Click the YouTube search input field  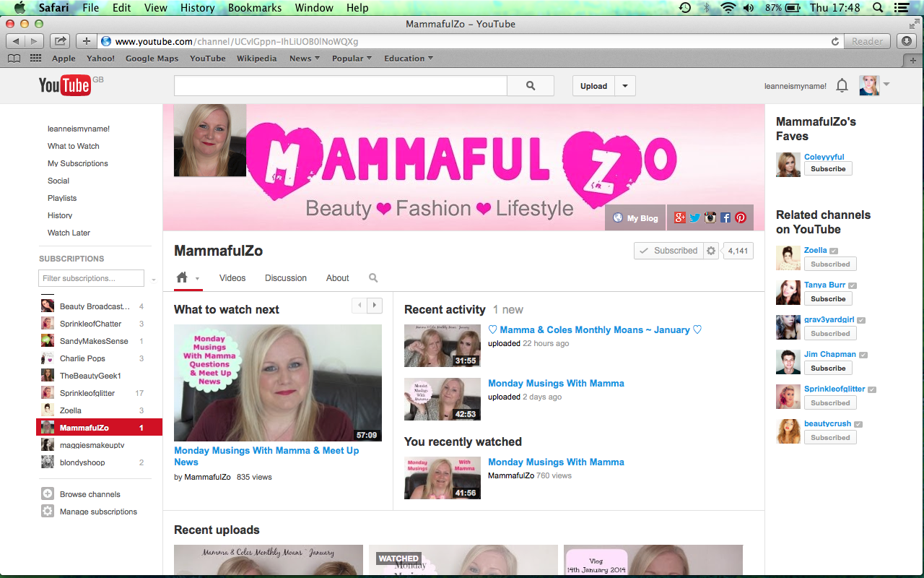coord(341,86)
